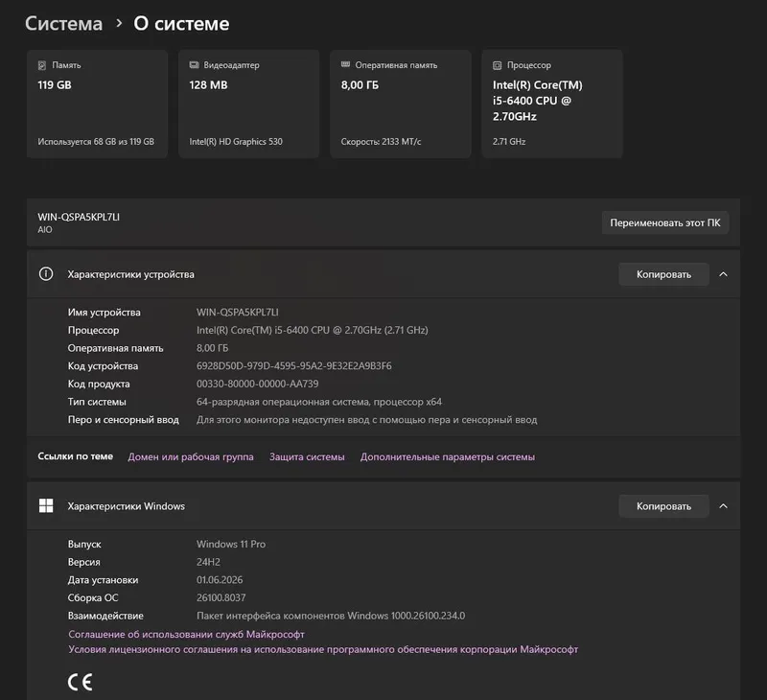
Task: Click the CE conformity mark
Action: (x=81, y=682)
